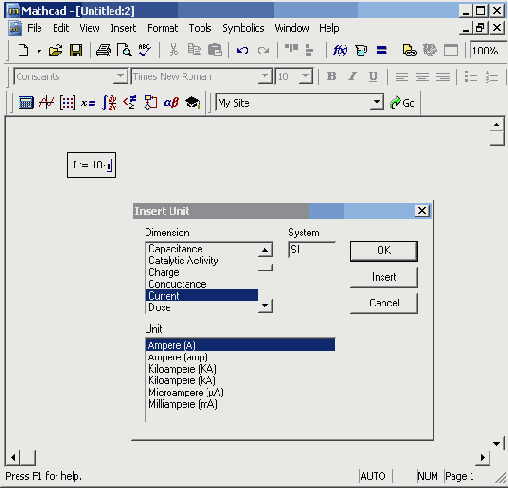Toggle Bold formatting
Viewport: 508px width, 488px height.
331,76
